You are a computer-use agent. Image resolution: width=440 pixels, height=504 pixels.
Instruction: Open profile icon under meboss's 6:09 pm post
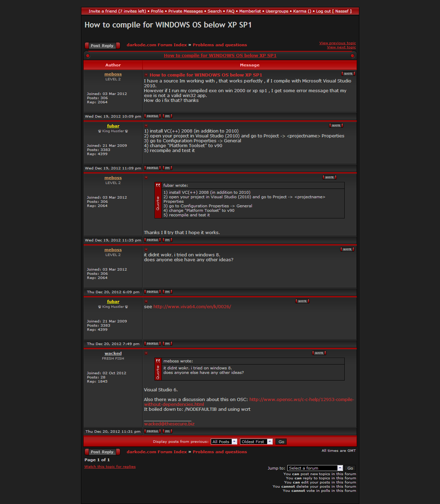tap(152, 292)
